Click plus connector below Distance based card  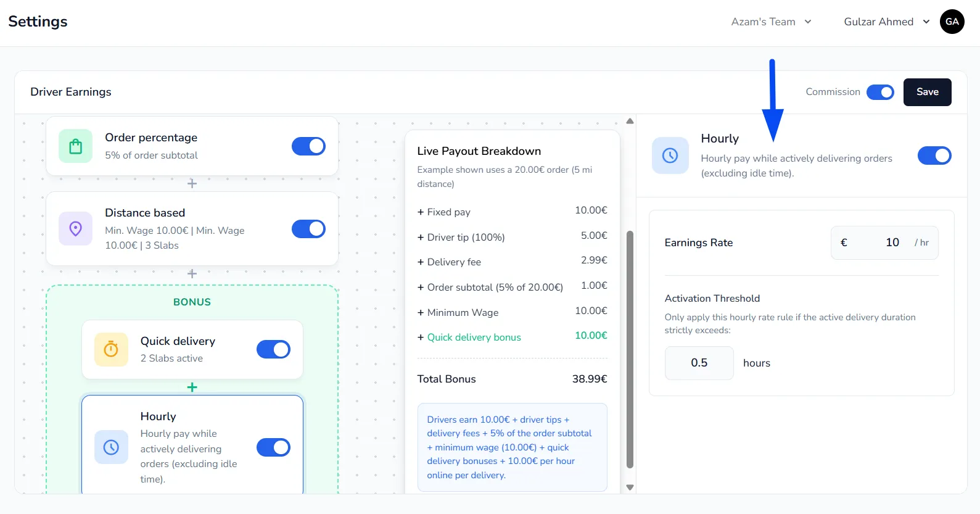[x=192, y=274]
